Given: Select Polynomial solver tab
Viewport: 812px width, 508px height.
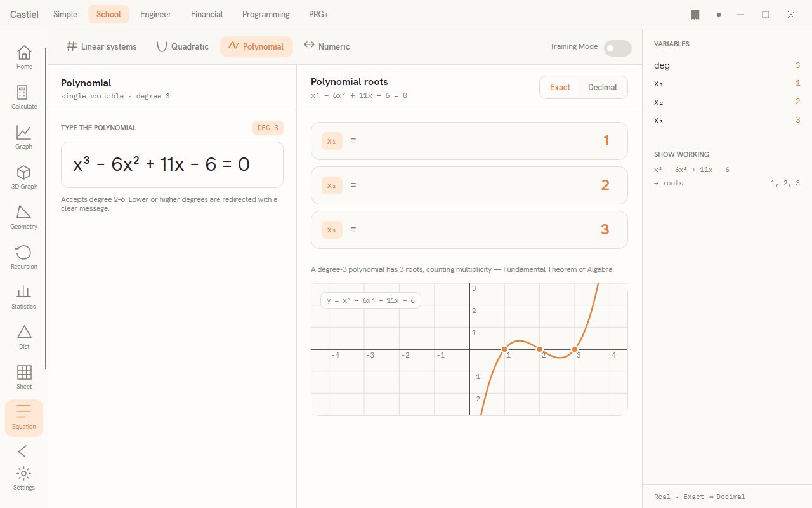Looking at the screenshot, I should click(x=256, y=46).
